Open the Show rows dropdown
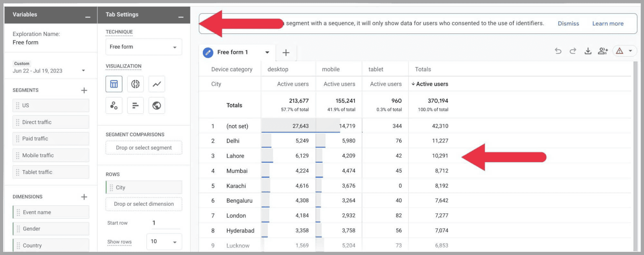 tap(164, 242)
